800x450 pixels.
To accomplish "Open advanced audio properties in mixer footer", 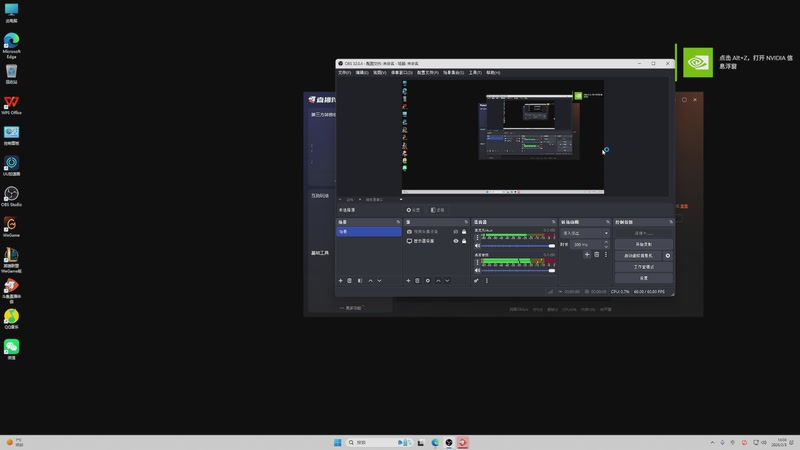I will [x=476, y=281].
